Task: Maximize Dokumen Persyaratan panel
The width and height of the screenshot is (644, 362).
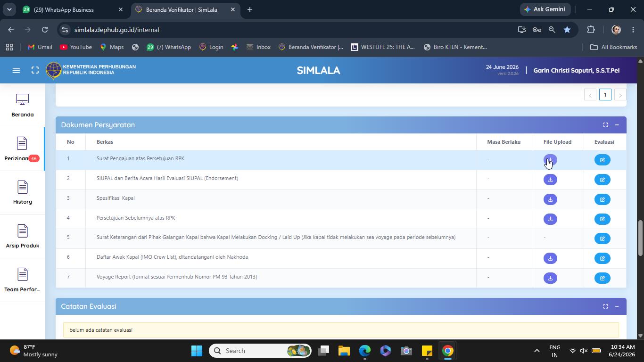Action: point(605,125)
